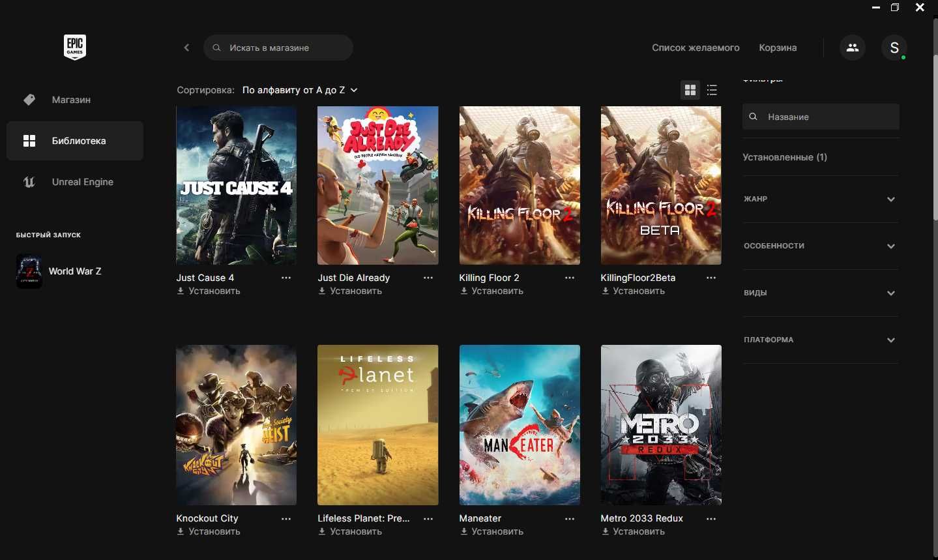Install Just Die Already

[350, 291]
